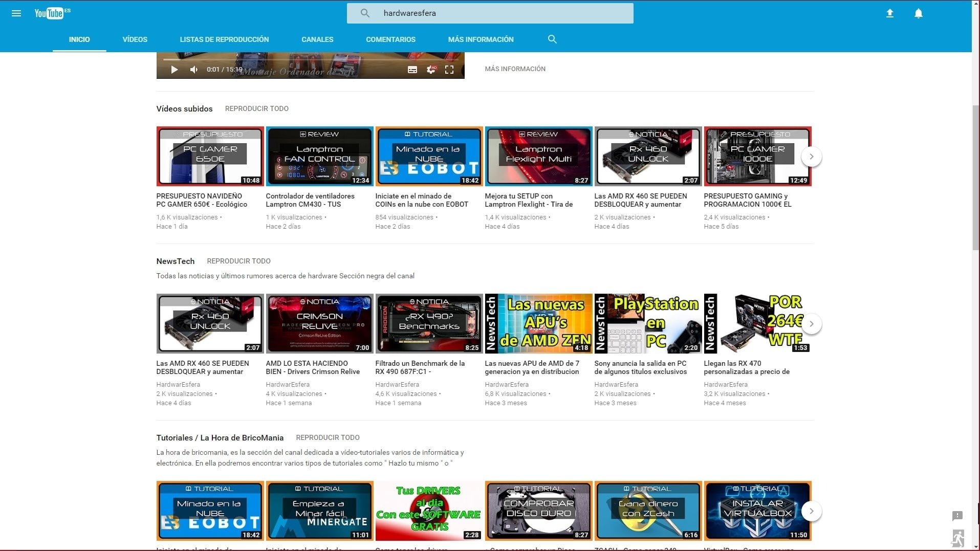
Task: Open the CANALES tab
Action: [317, 39]
